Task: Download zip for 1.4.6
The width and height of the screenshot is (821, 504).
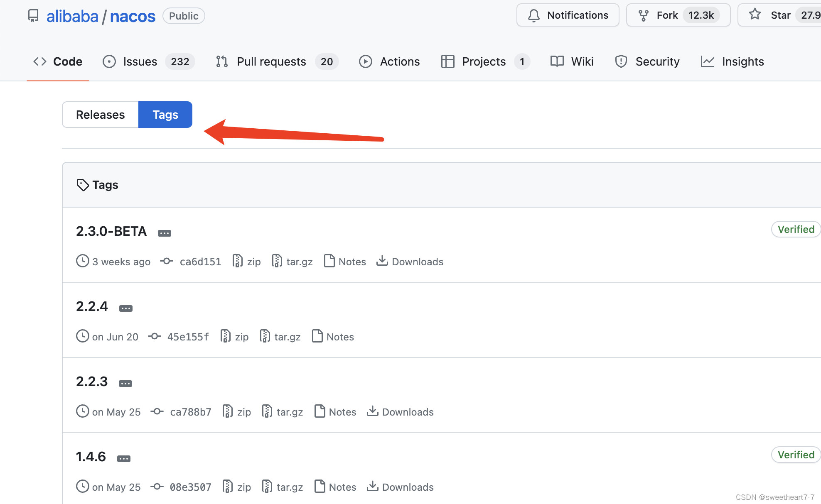Action: click(x=237, y=487)
